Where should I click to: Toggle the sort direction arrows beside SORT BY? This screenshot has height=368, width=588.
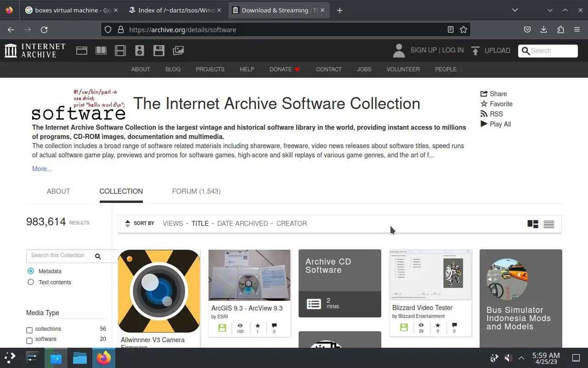pyautogui.click(x=128, y=224)
